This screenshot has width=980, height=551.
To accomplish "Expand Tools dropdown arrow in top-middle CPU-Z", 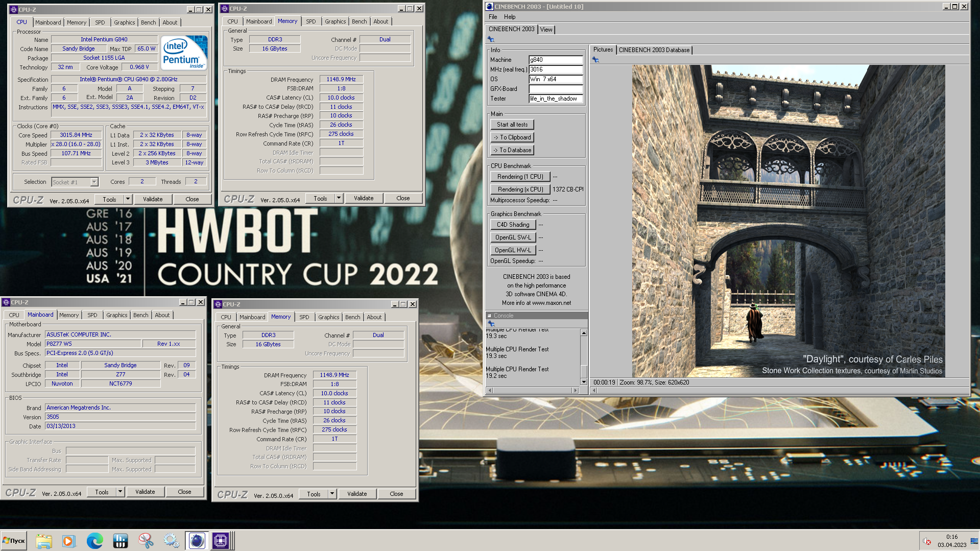I will click(x=339, y=198).
